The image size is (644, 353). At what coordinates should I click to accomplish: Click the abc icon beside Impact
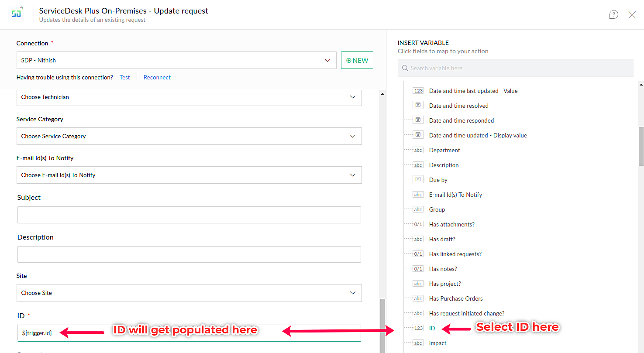pyautogui.click(x=418, y=343)
